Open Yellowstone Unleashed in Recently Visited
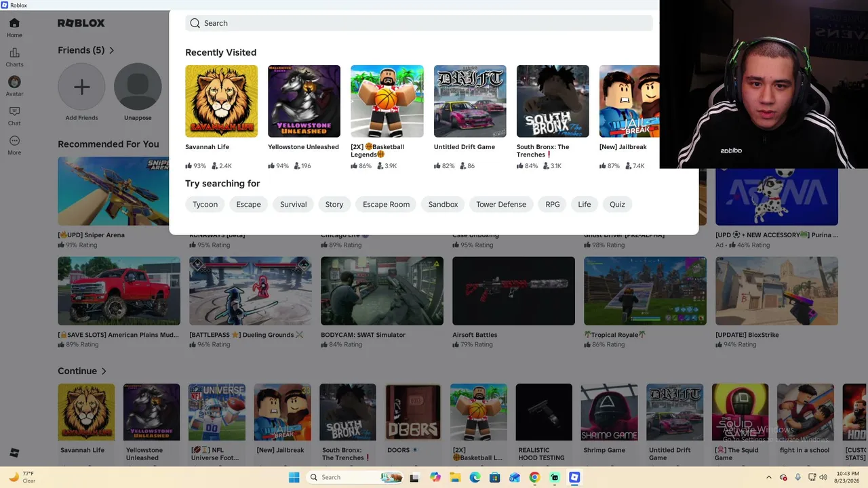868x488 pixels. [x=304, y=101]
